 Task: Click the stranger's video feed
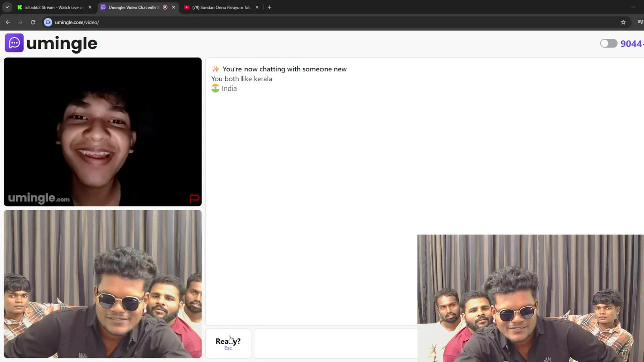point(103,132)
